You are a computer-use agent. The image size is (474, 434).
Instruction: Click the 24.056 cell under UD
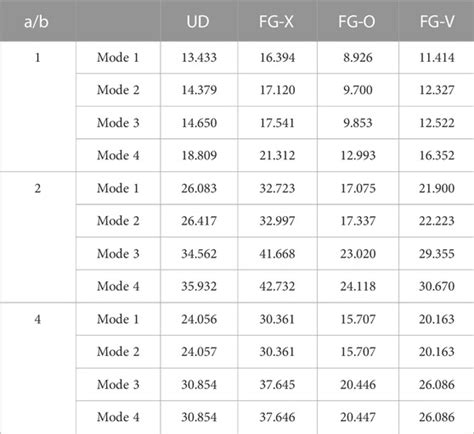[x=199, y=319]
